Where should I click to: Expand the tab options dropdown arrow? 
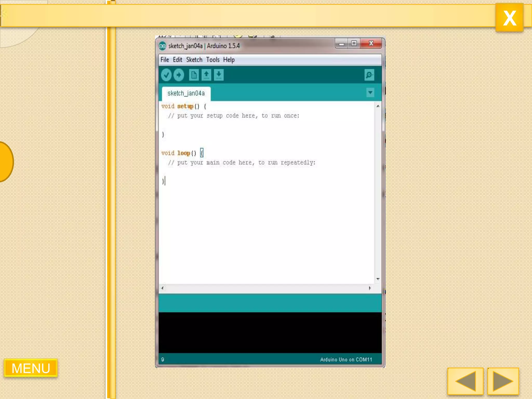[370, 92]
